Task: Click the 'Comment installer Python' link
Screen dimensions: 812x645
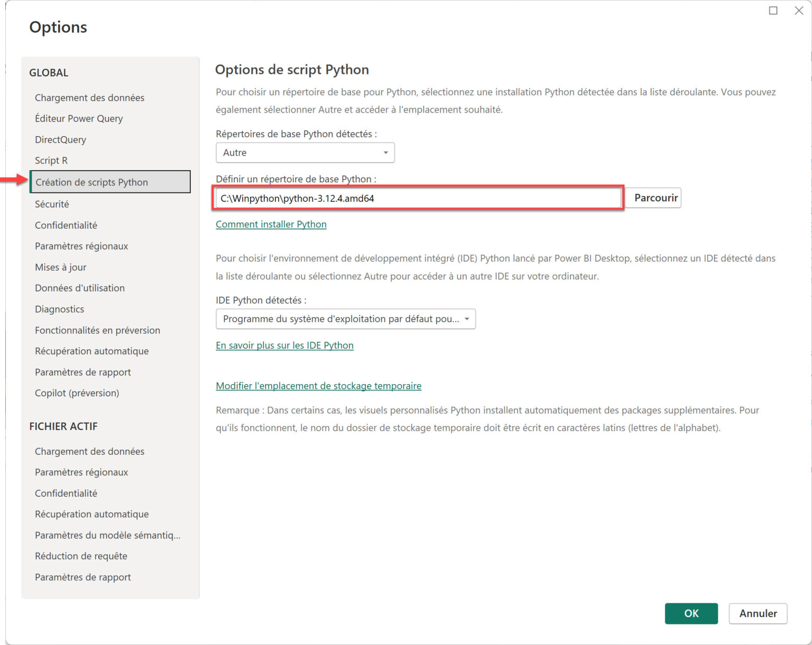Action: pos(271,224)
